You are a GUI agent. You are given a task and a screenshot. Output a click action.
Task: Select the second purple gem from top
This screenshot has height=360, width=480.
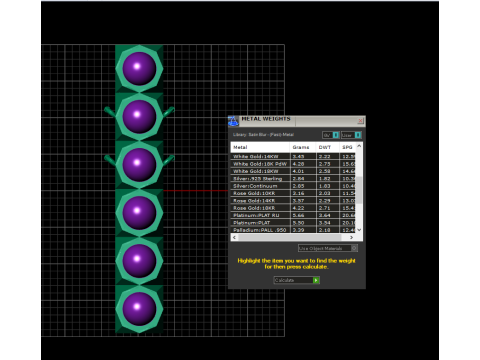tap(139, 116)
